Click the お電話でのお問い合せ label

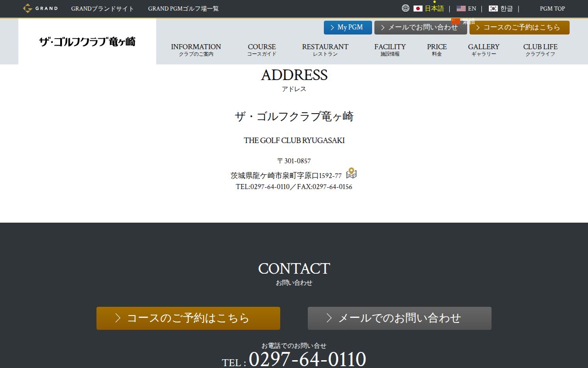pos(294,345)
